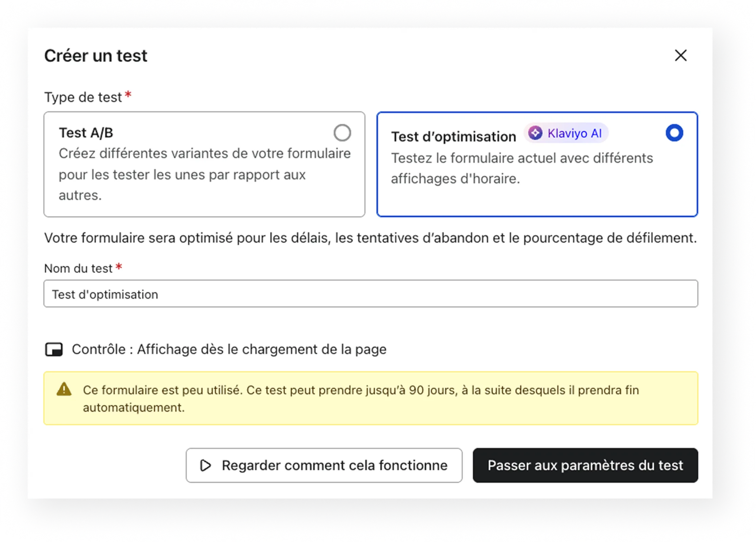
Task: Close the Créer un test dialog
Action: (x=680, y=56)
